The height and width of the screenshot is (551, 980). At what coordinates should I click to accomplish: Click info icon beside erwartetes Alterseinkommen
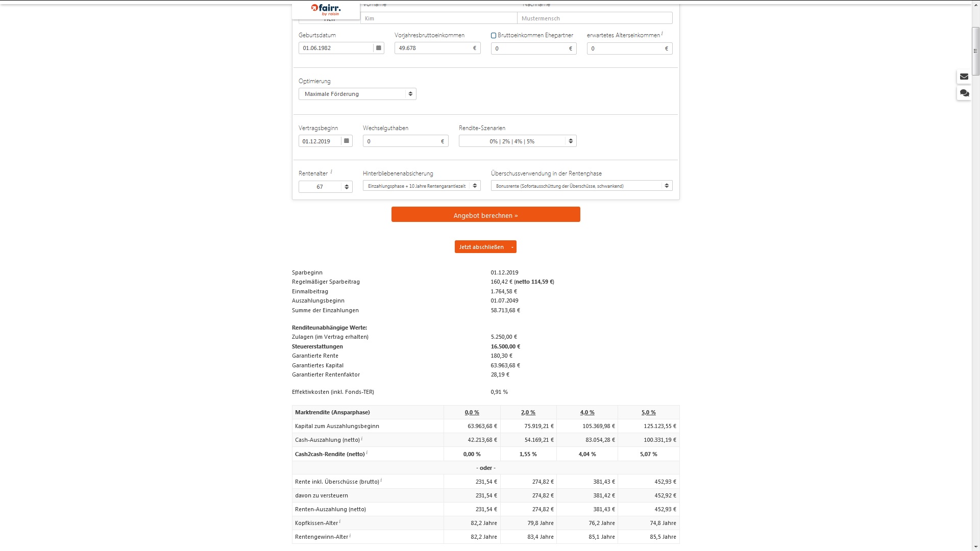pos(662,34)
